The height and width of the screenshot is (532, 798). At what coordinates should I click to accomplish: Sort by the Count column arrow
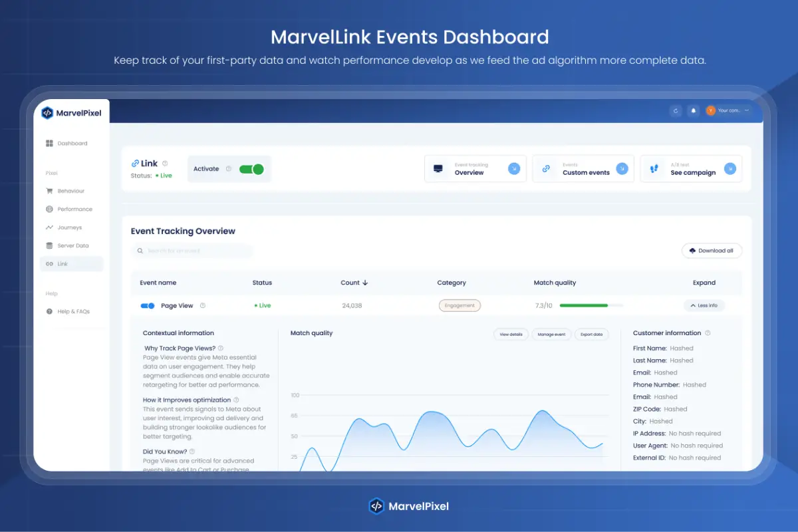pyautogui.click(x=365, y=283)
